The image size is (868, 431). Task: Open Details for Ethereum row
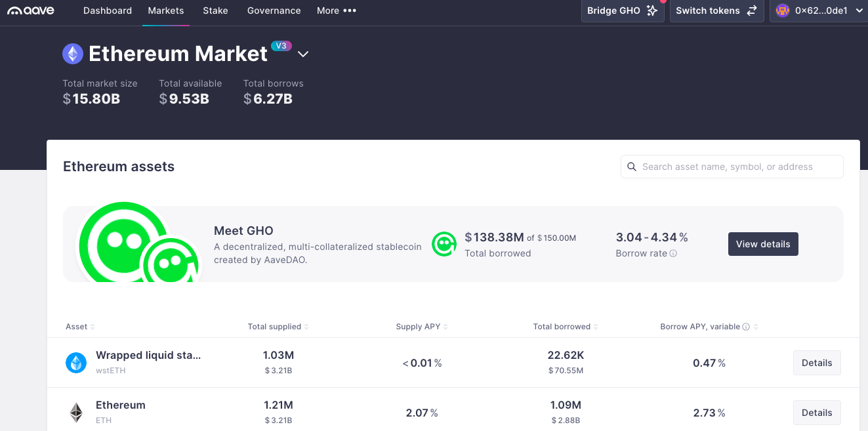(x=817, y=413)
